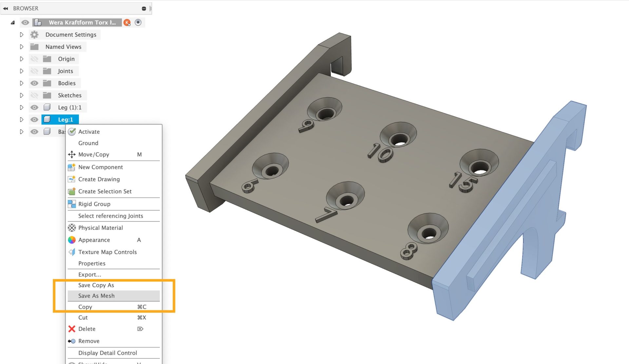Click the Move/Copy arrows icon
Screen dimensions: 629x364
pos(72,155)
